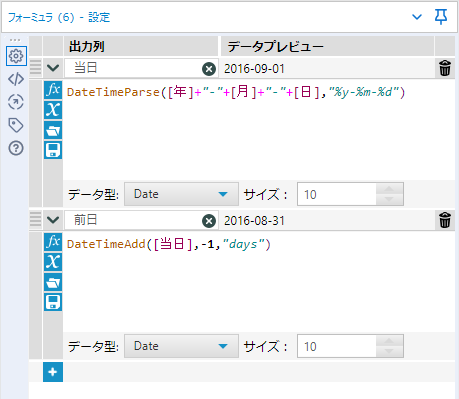Add a new expression with plus button
Viewport: 459px width, 399px height.
53,372
